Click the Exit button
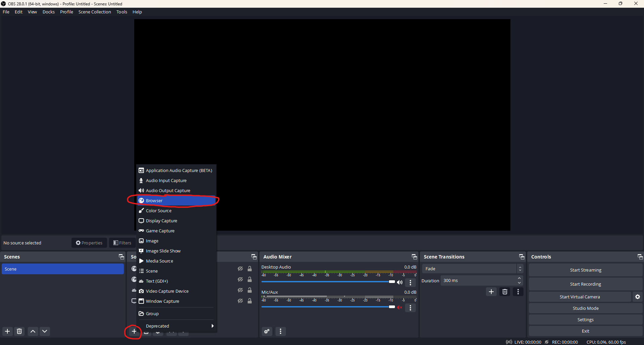The width and height of the screenshot is (644, 345). click(586, 331)
